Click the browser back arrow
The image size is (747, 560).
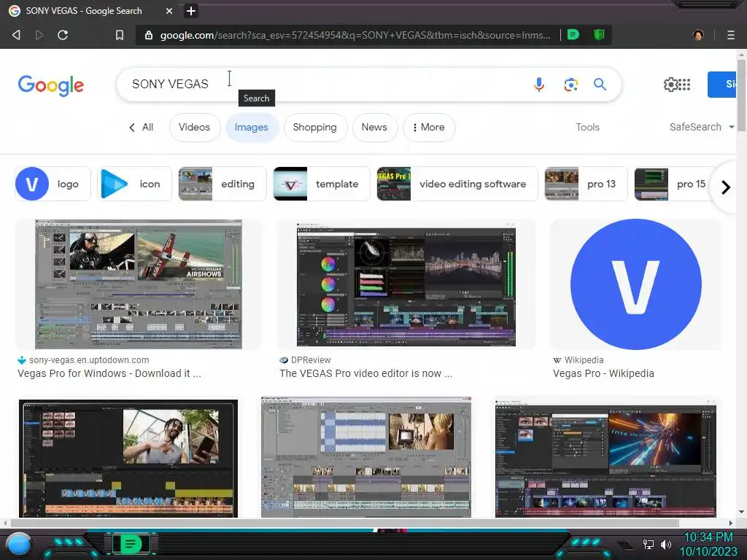[x=16, y=35]
